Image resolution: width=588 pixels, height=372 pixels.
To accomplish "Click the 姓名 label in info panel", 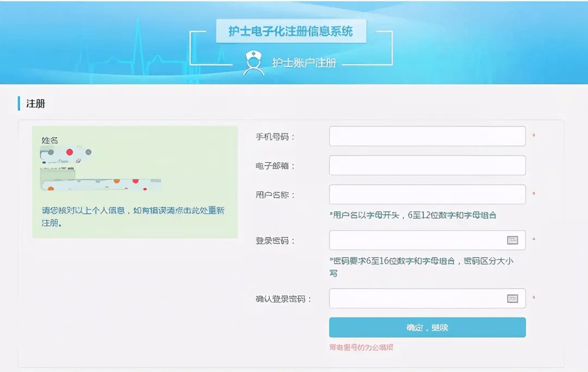I will pos(50,141).
